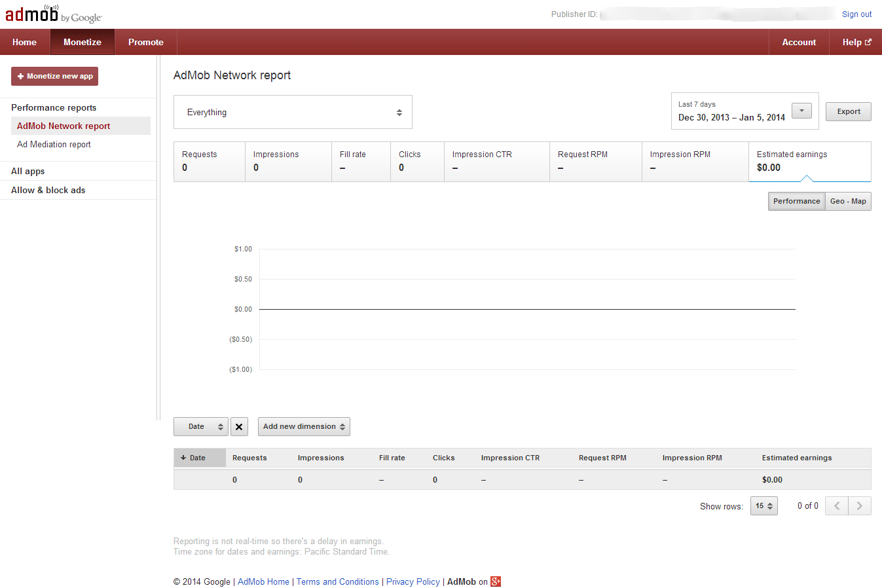Image resolution: width=882 pixels, height=588 pixels.
Task: Select the Estimated earnings metric card
Action: [809, 161]
